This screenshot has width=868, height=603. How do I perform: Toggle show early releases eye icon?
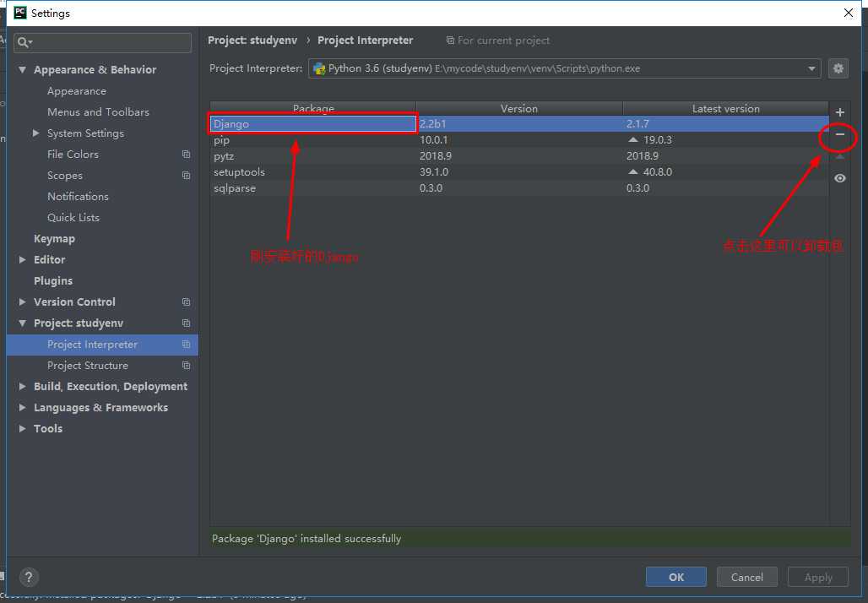(840, 178)
